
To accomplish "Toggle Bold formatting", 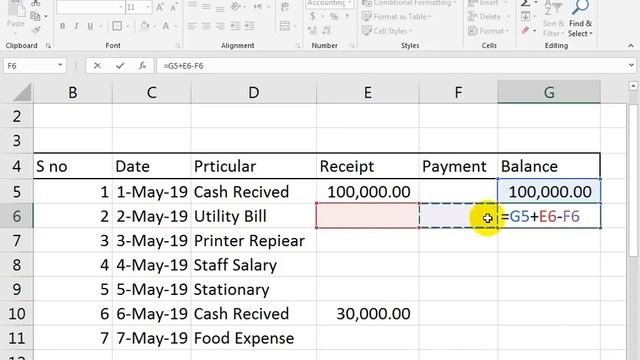I will click(62, 26).
